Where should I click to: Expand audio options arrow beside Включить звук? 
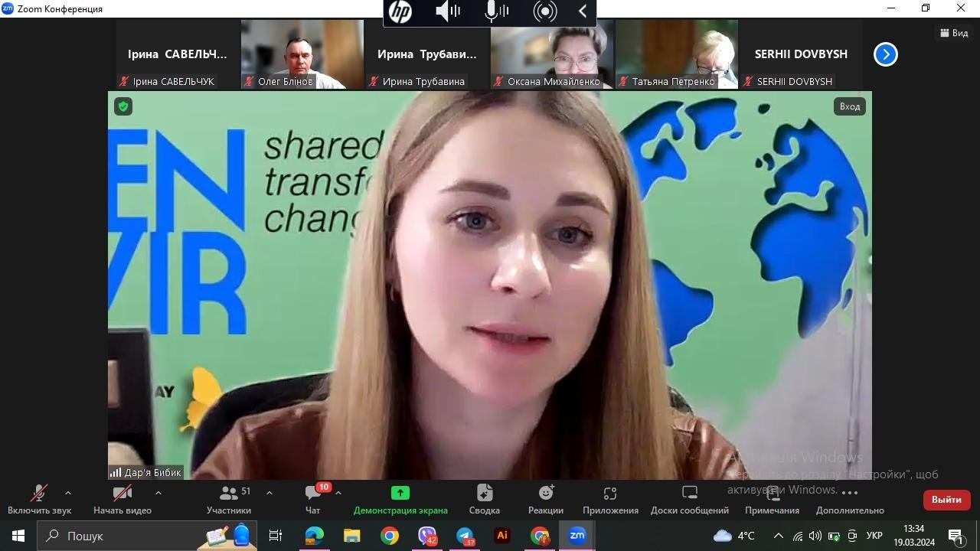68,494
